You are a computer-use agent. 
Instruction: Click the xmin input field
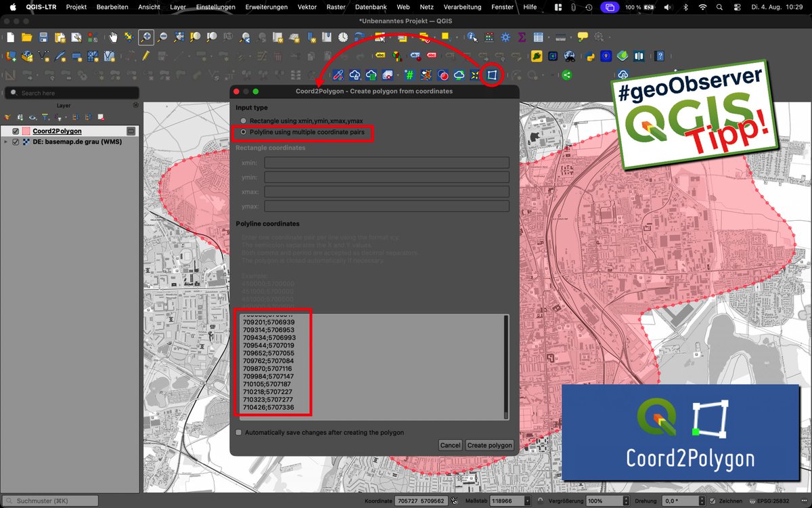386,163
